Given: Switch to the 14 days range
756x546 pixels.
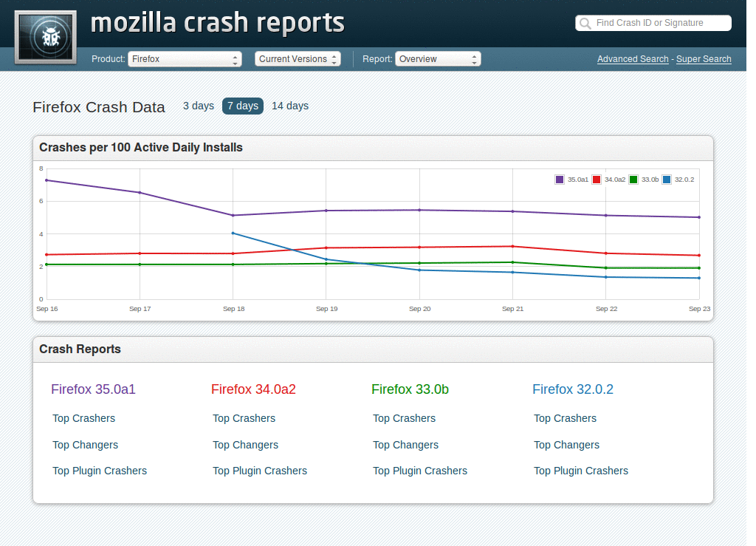Looking at the screenshot, I should (x=289, y=106).
